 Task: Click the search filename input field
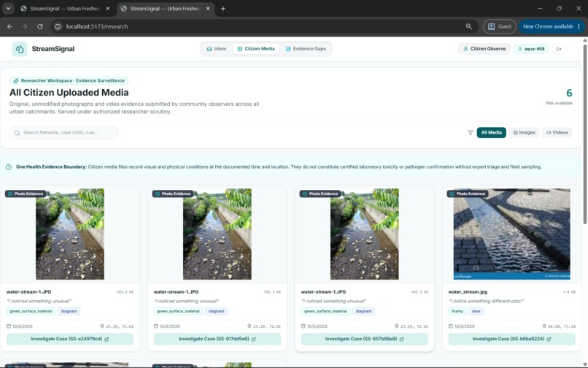[x=63, y=133]
